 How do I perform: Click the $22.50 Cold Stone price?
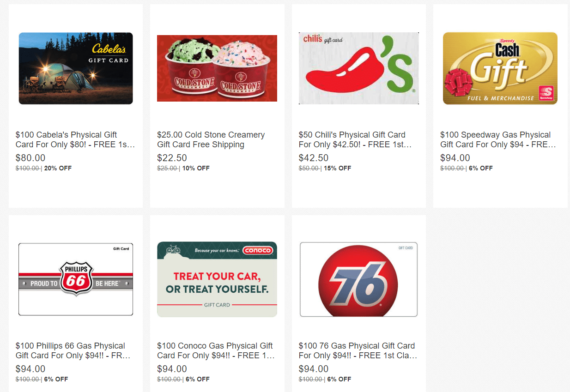[172, 158]
